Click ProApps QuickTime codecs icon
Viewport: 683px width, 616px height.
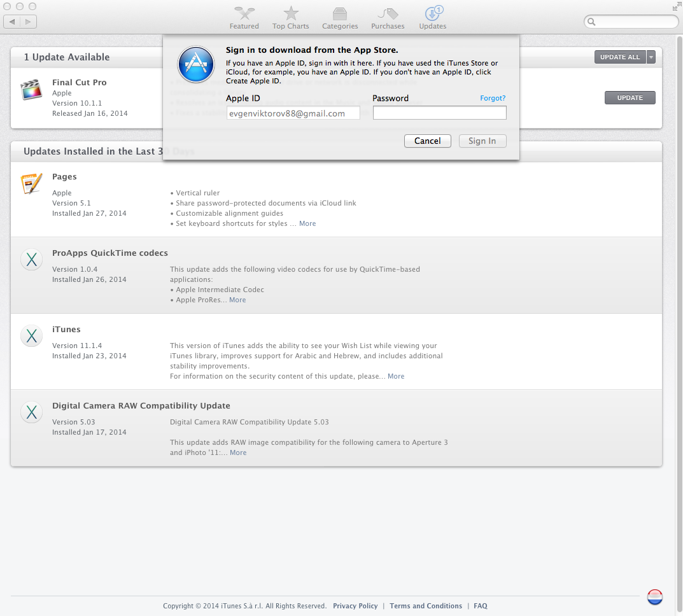(31, 260)
